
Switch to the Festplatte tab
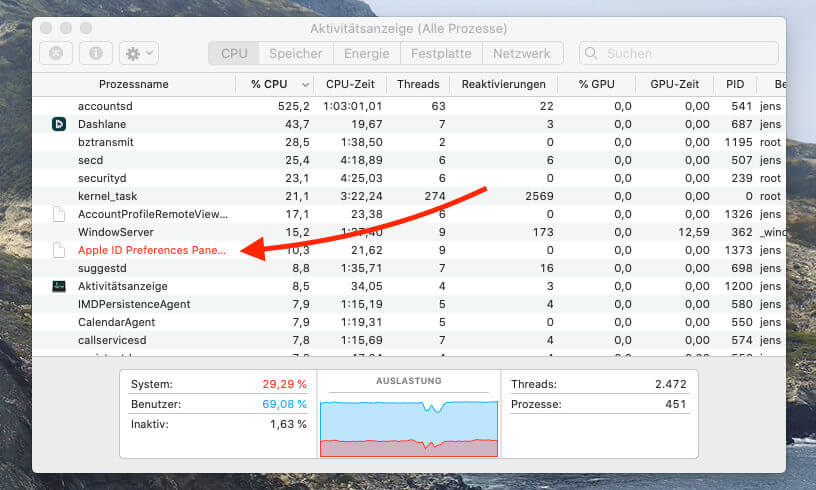[x=441, y=54]
